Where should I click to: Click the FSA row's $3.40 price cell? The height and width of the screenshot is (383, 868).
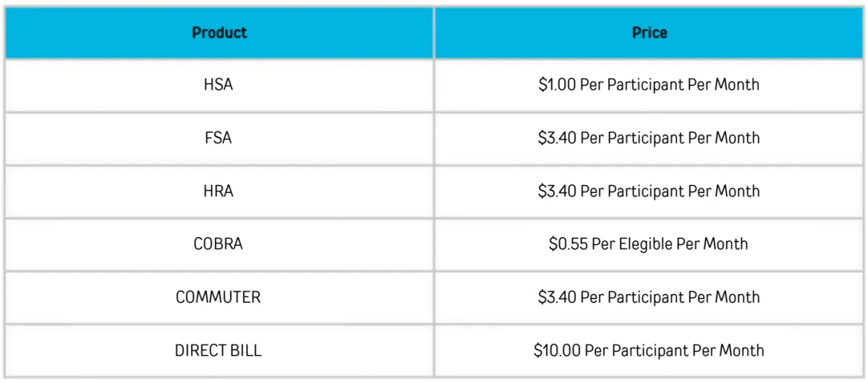coord(649,138)
